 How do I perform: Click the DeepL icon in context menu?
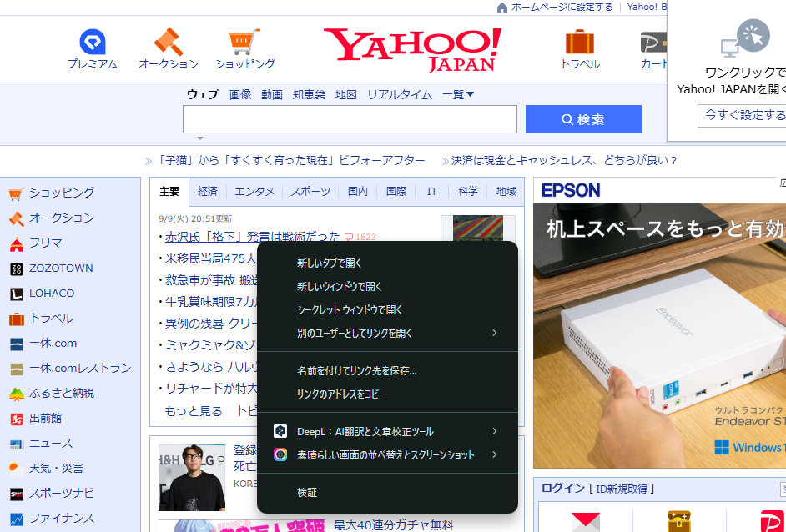[x=280, y=431]
